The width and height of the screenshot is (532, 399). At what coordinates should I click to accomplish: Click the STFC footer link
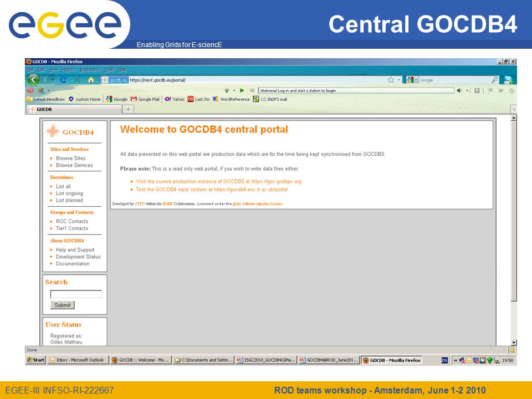(x=140, y=204)
